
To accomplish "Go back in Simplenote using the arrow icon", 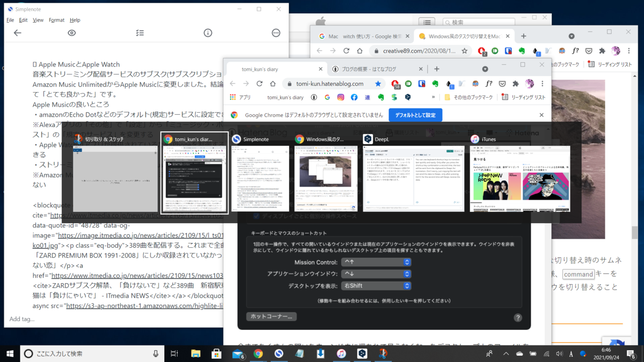I will (x=18, y=33).
